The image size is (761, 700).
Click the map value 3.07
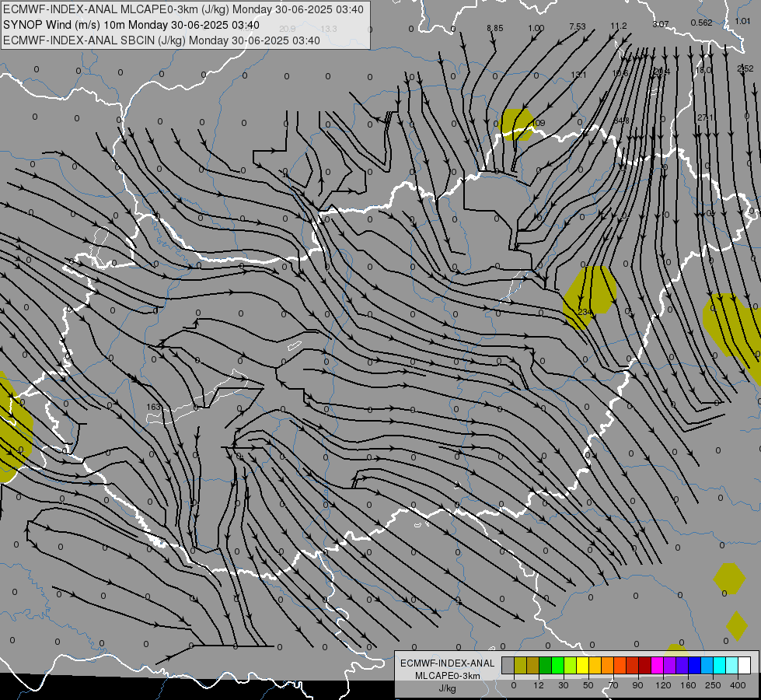[x=661, y=24]
